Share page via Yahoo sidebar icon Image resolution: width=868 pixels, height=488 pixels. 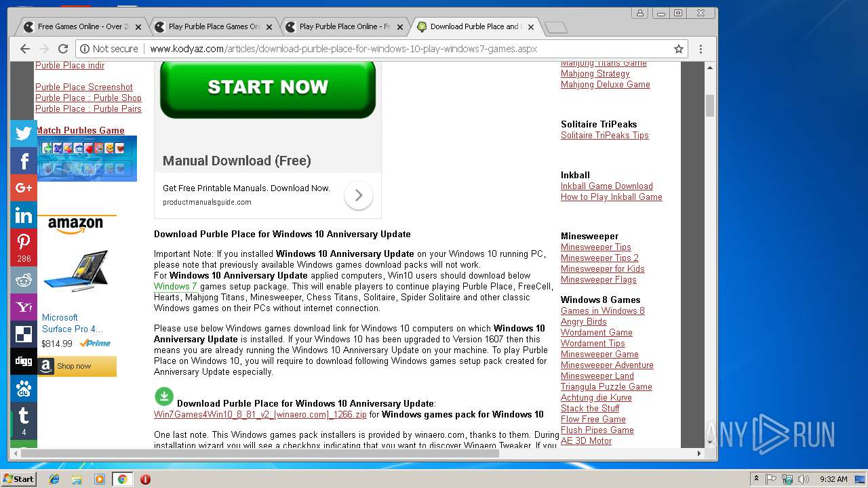pyautogui.click(x=24, y=306)
